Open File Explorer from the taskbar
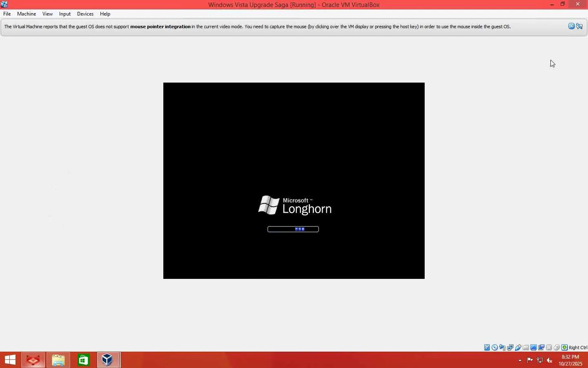588x368 pixels. pos(58,360)
